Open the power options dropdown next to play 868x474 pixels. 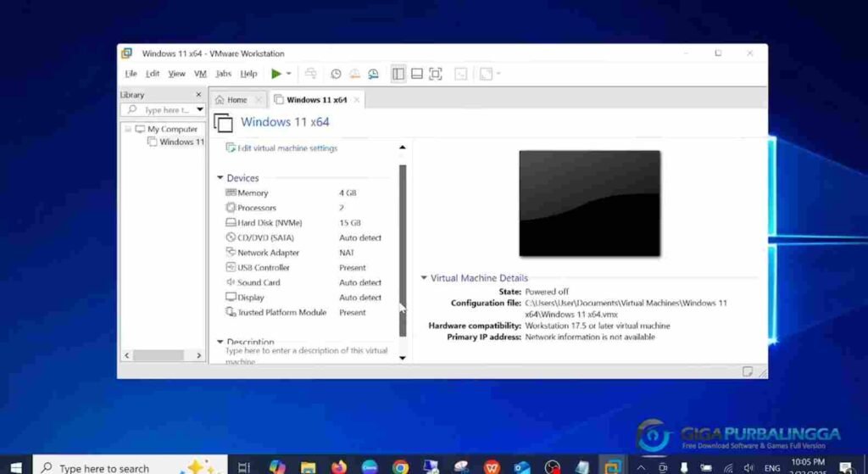tap(288, 74)
